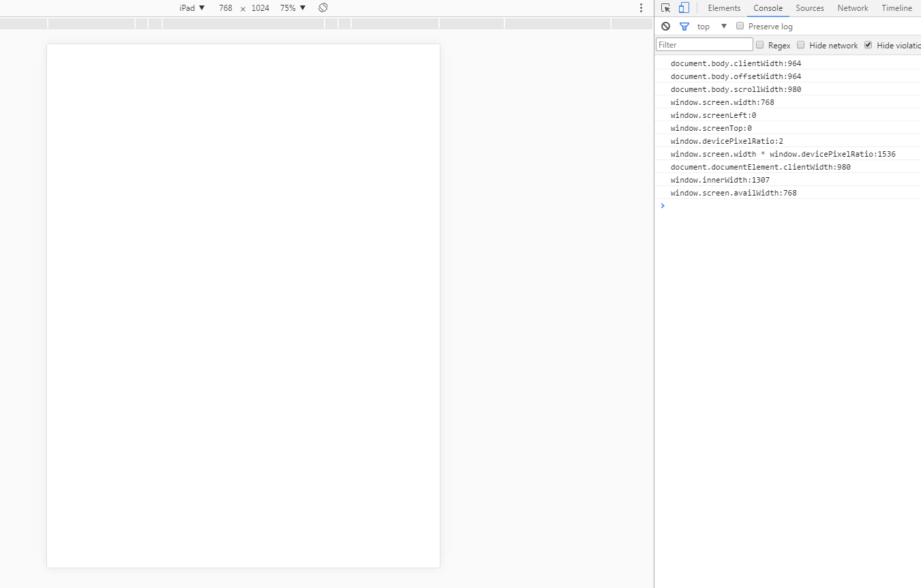Check the Hide network checkbox
Screen dimensions: 921x588
[801, 45]
